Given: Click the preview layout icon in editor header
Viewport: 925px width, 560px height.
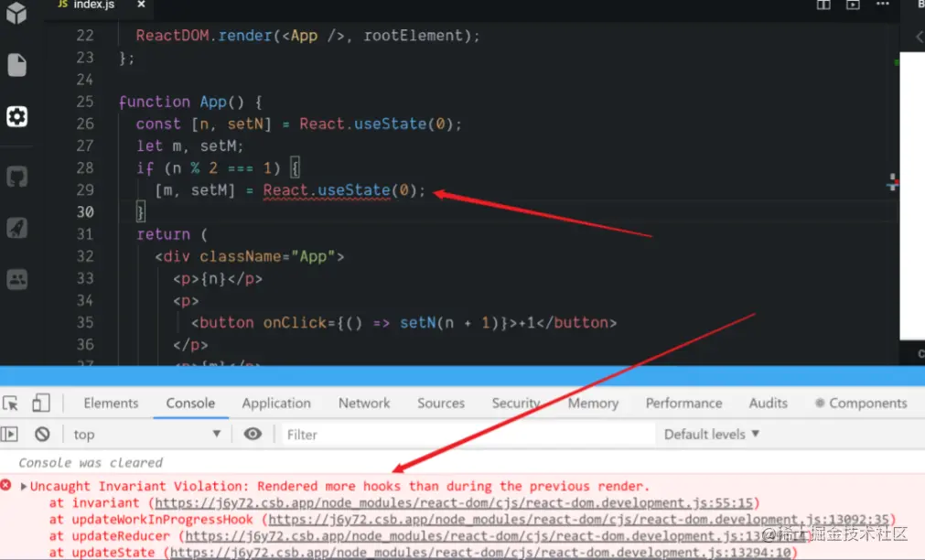Looking at the screenshot, I should click(853, 5).
